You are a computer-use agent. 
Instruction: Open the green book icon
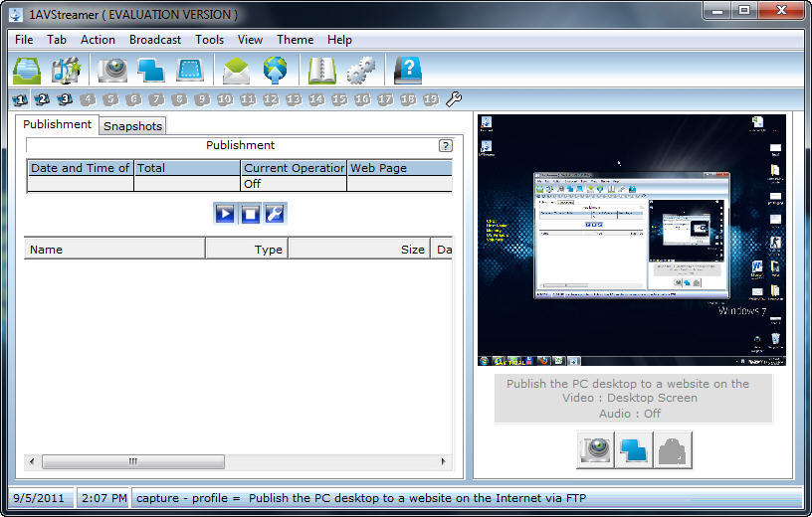tap(322, 71)
